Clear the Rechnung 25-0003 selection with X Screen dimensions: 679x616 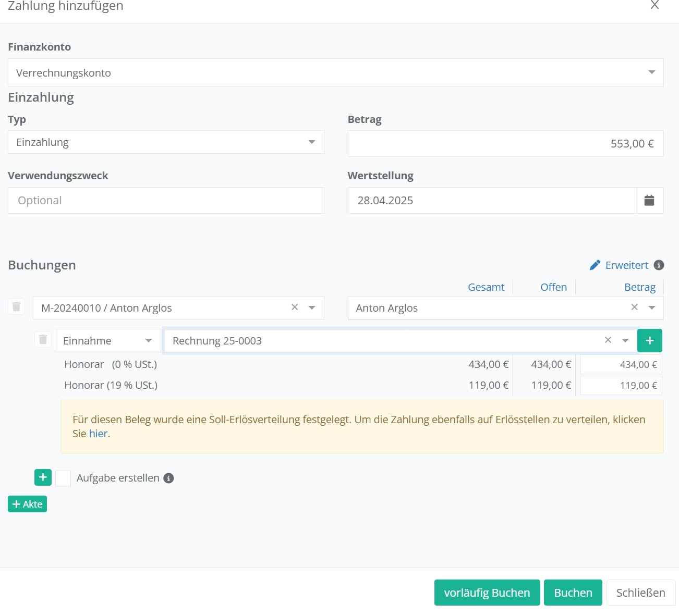(x=608, y=340)
